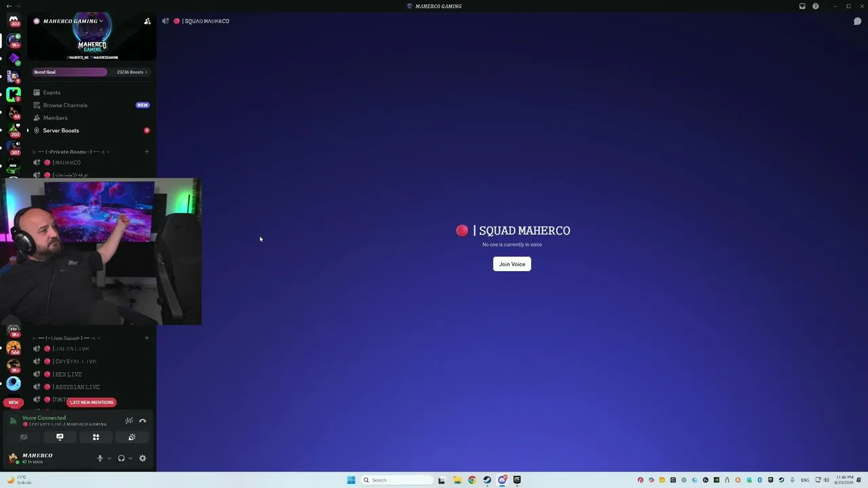Screen dimensions: 868x488
Task: Open Discord help icon in title bar
Action: point(816,6)
